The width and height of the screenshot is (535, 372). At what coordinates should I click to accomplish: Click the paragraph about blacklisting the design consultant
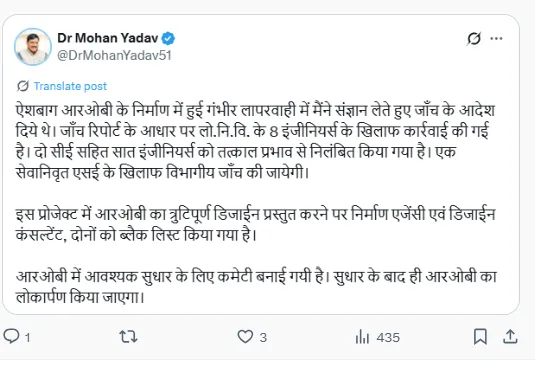[x=255, y=225]
